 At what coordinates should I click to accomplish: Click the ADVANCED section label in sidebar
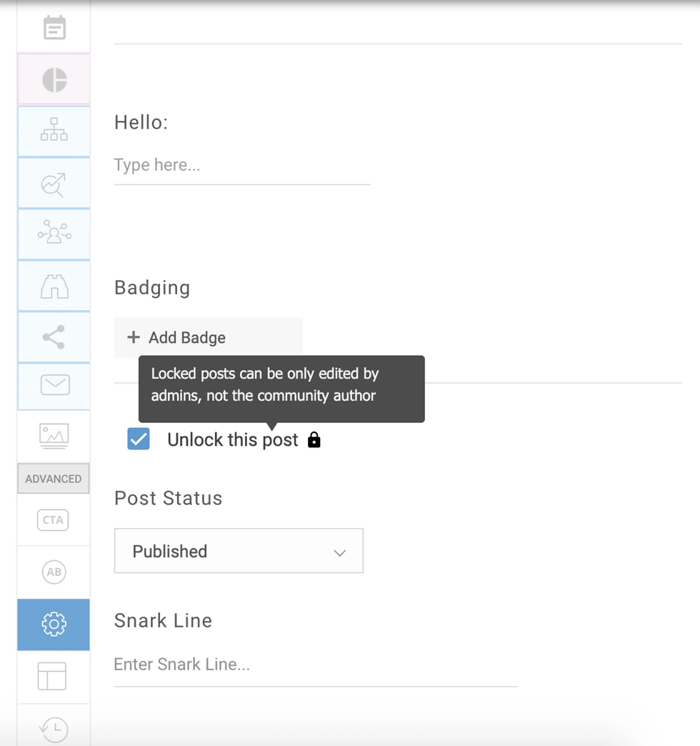tap(54, 479)
